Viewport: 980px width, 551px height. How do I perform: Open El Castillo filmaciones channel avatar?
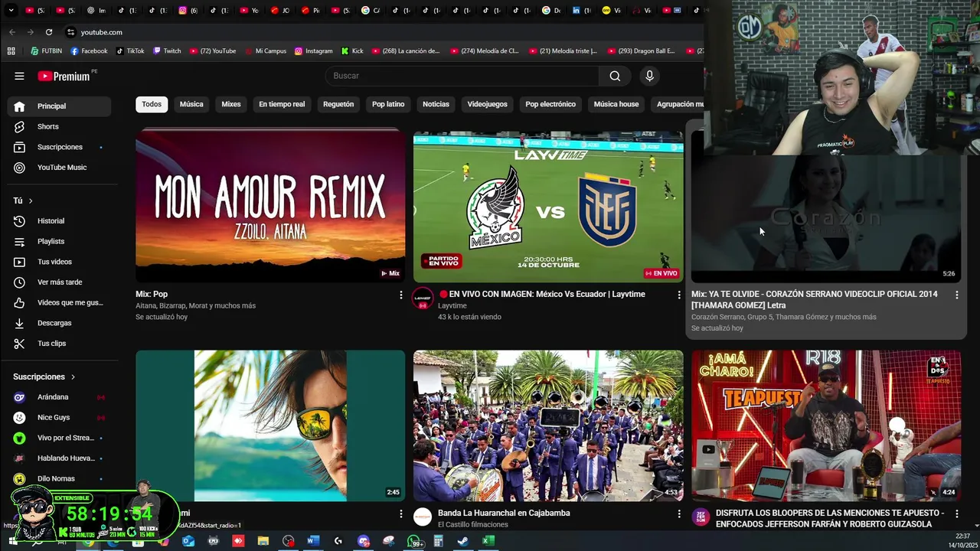(x=423, y=518)
